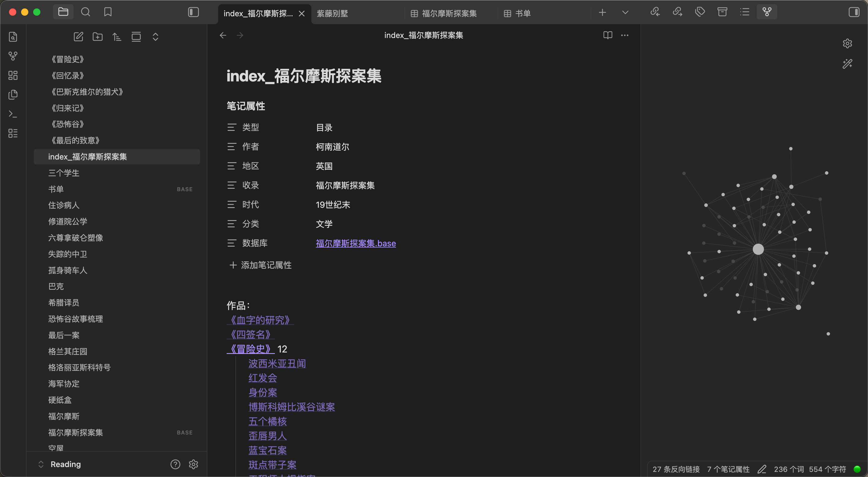The height and width of the screenshot is (477, 868).
Task: Show the backlinks panel
Action: 655,12
